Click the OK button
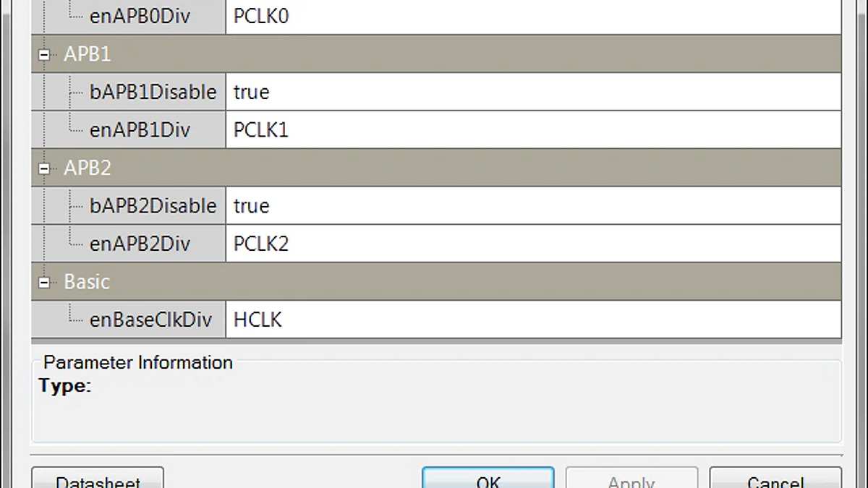This screenshot has height=488, width=868. click(487, 480)
